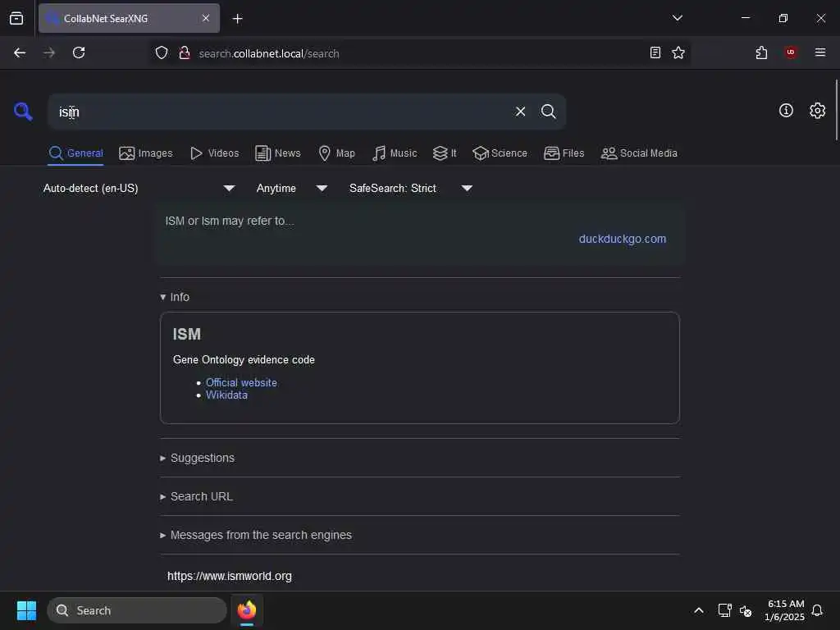
Task: Toggle reader view icon
Action: 655,52
